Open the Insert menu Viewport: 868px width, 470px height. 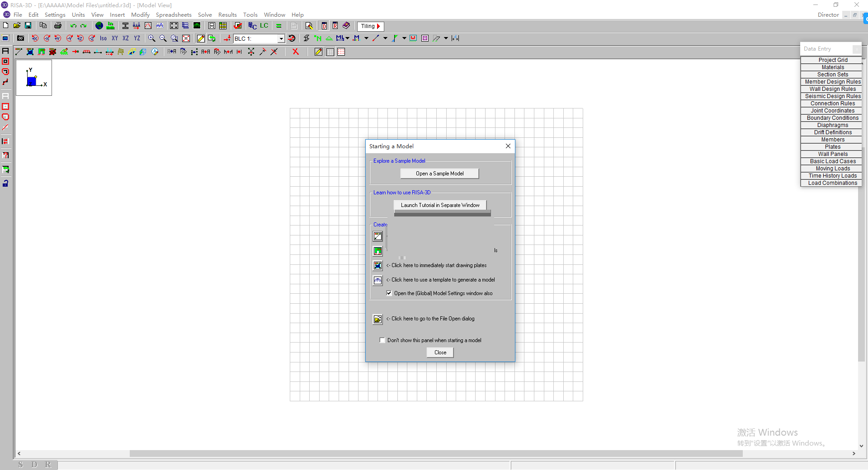click(117, 15)
